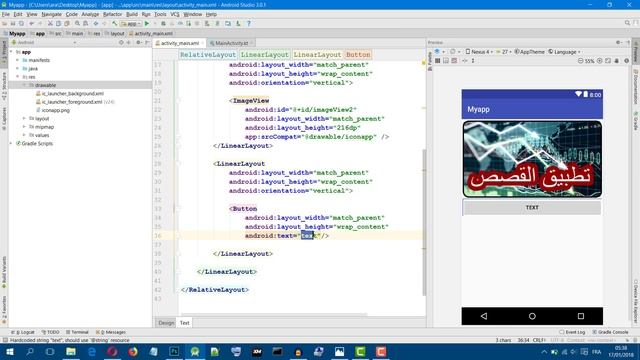Open the Logcat tool window
Image resolution: width=640 pixels, height=360 pixels.
(23, 332)
